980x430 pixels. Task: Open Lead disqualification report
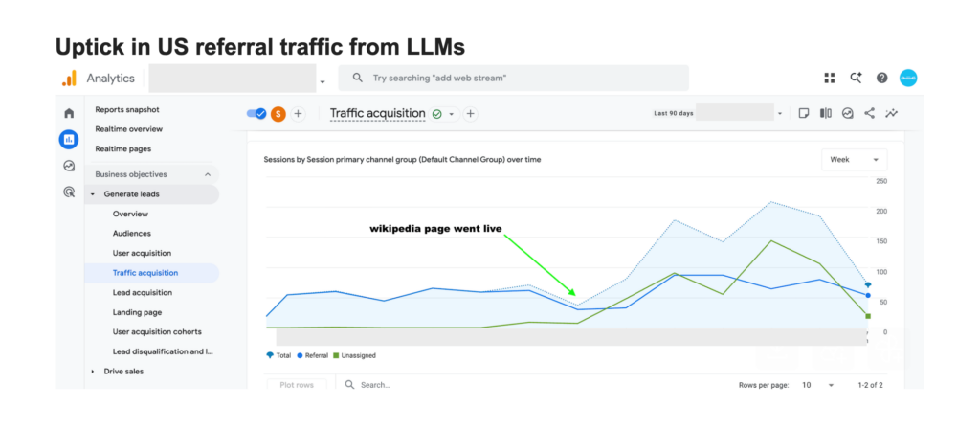[163, 351]
